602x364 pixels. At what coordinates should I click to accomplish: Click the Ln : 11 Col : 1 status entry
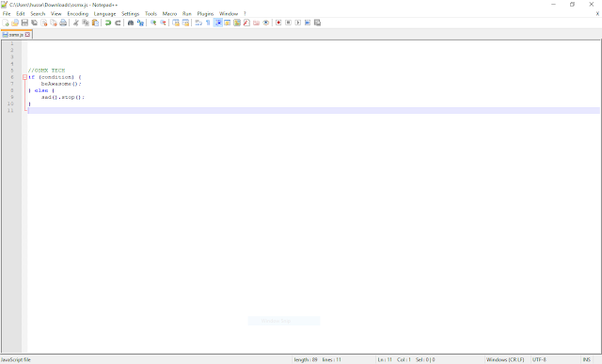coord(394,360)
